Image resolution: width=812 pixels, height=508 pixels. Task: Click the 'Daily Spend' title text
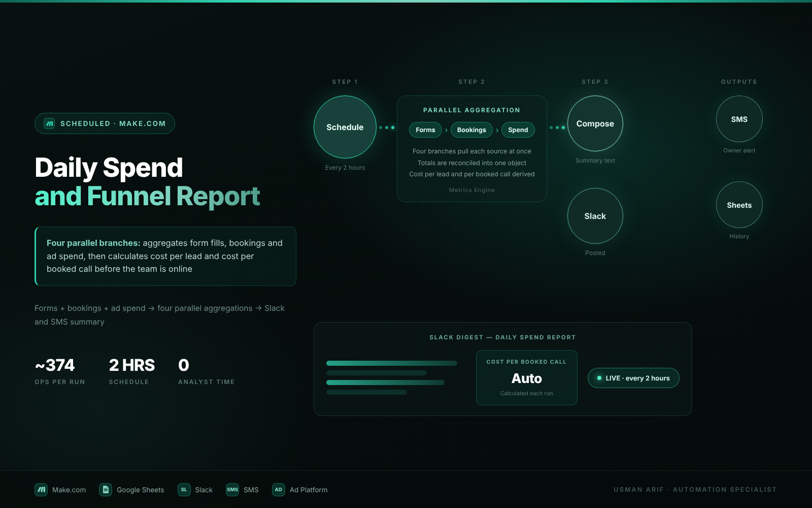[109, 168]
